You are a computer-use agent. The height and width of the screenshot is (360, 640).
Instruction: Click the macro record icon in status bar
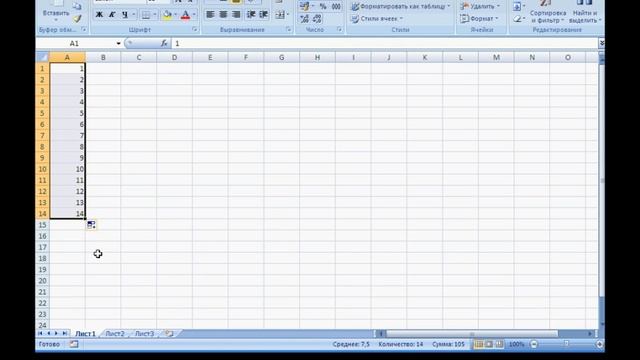tap(73, 344)
